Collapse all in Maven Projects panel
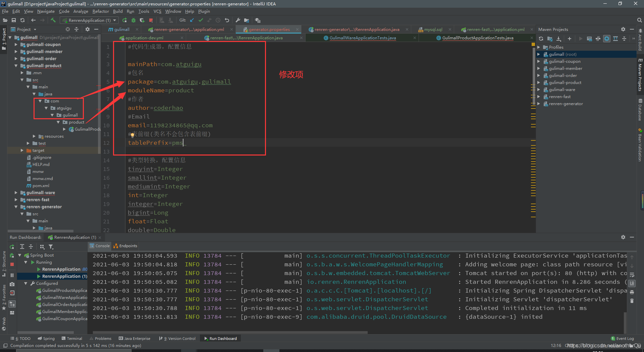Viewport: 644px width, 352px height. point(624,39)
